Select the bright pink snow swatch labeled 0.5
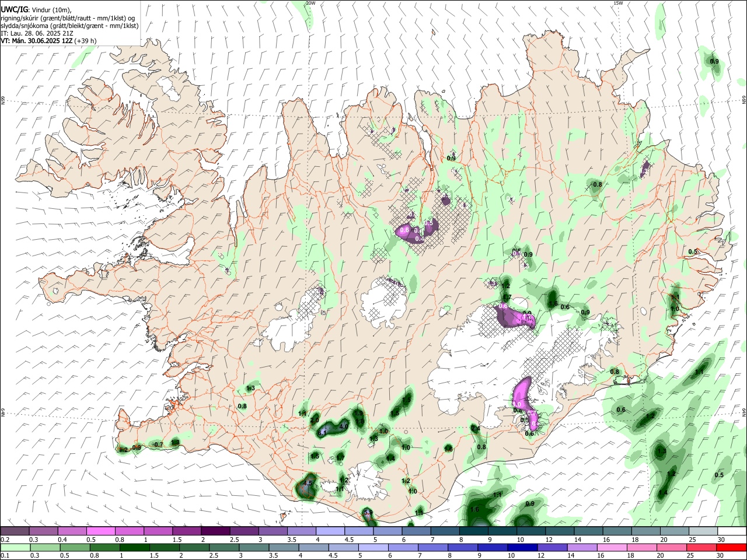Image resolution: width=747 pixels, height=560 pixels. click(x=100, y=531)
